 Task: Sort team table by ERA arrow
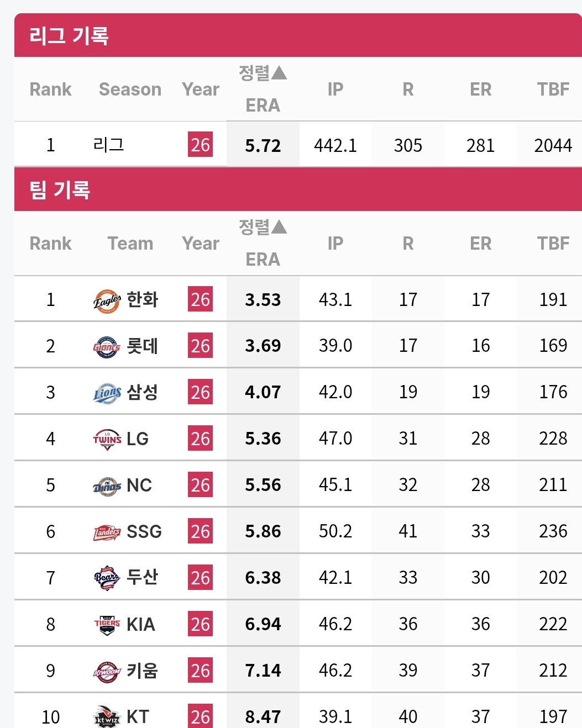click(x=279, y=226)
